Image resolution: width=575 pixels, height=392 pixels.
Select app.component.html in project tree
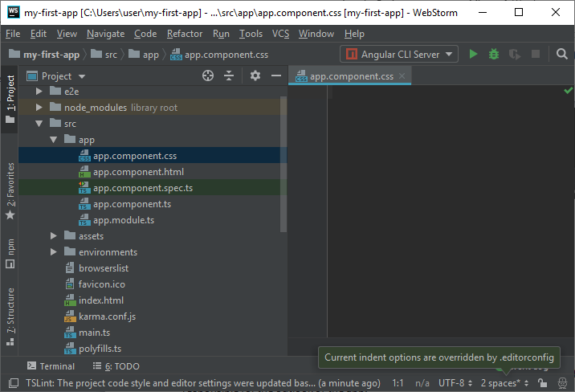tap(153, 172)
